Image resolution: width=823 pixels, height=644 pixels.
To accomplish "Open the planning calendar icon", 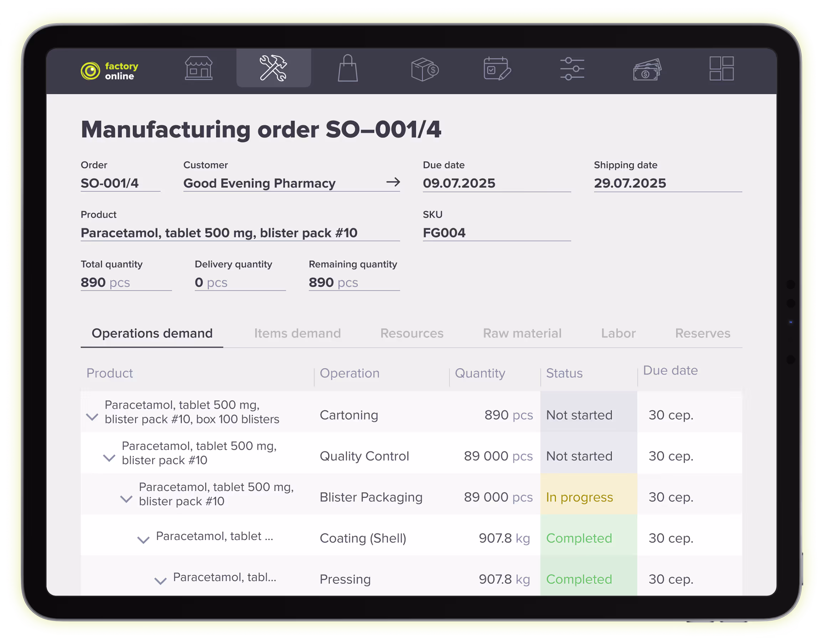I will [x=497, y=69].
